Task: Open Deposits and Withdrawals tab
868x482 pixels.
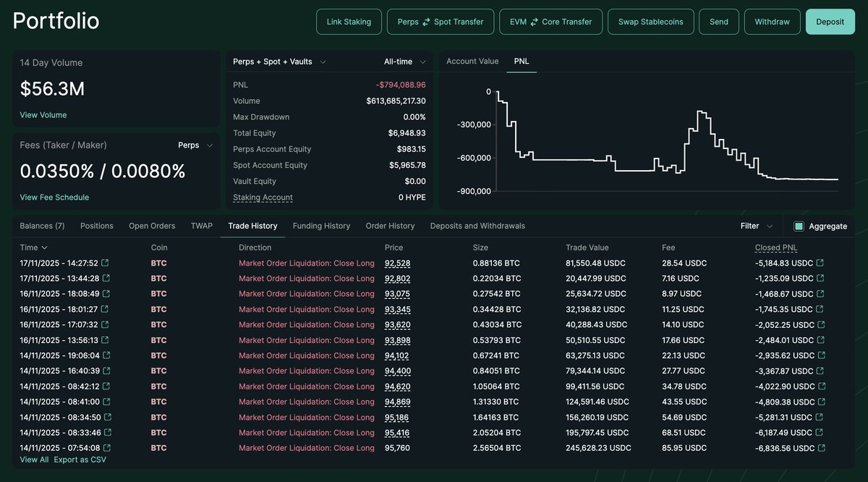Action: coord(477,226)
